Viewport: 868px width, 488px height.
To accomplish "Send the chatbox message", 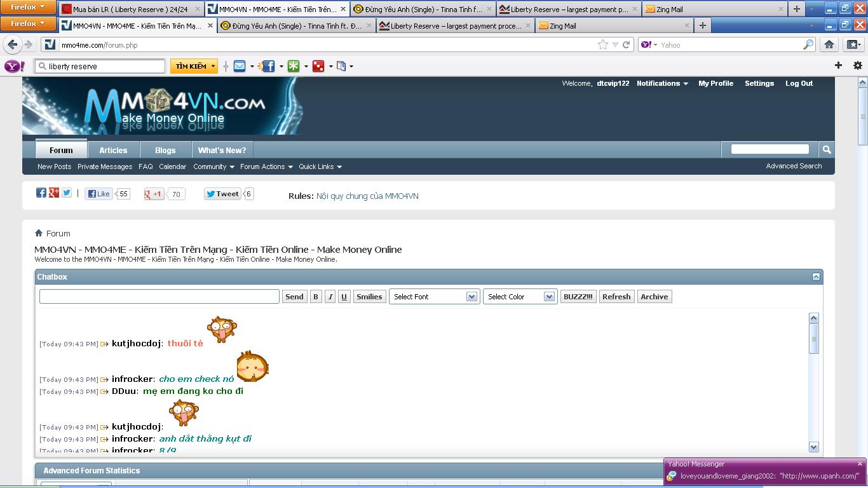I will coord(294,297).
